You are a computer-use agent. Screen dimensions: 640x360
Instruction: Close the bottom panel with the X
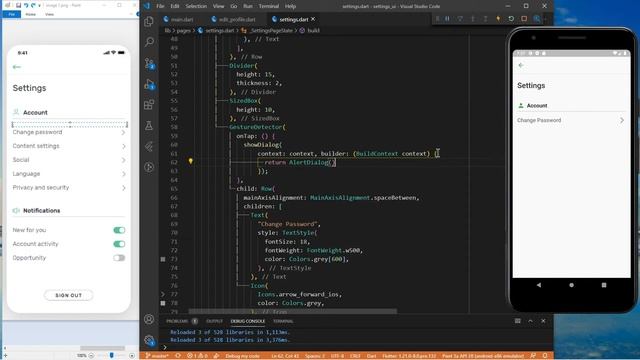[x=543, y=321]
